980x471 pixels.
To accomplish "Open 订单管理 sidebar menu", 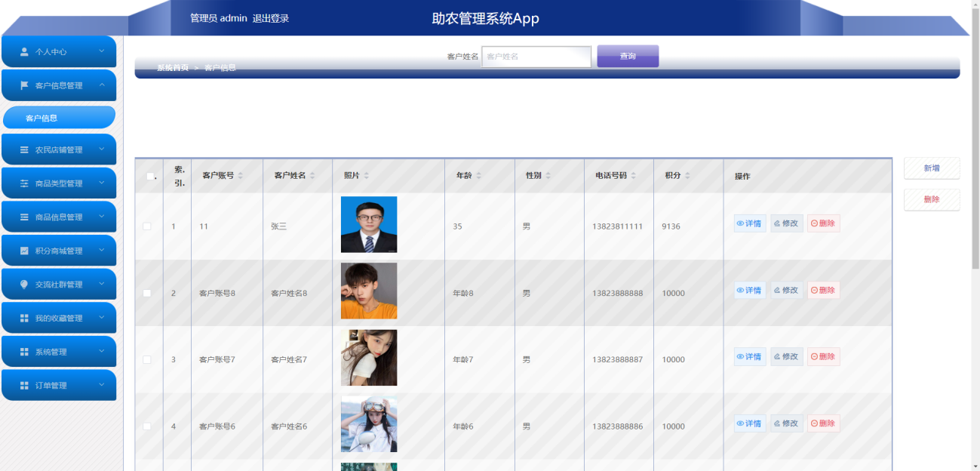I will (59, 385).
